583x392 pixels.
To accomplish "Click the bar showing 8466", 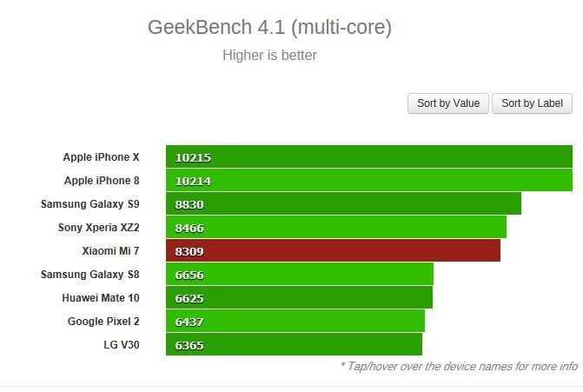I will click(336, 227).
